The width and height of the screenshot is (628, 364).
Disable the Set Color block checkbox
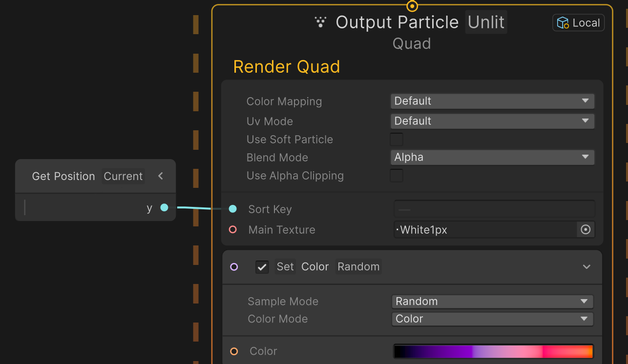pos(262,267)
